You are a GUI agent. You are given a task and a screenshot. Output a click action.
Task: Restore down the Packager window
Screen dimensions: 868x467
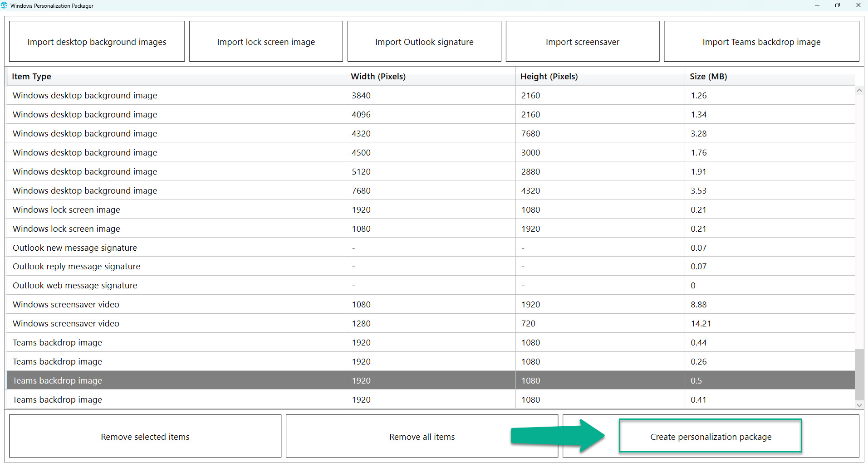coord(837,5)
